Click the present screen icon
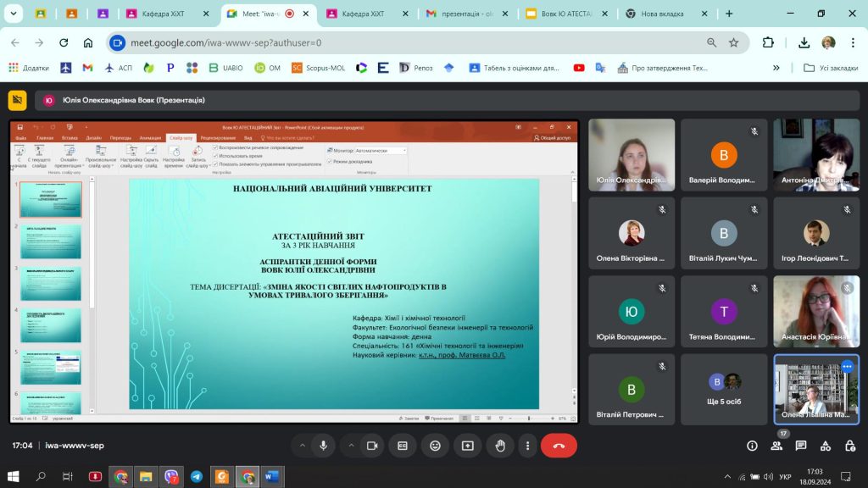The height and width of the screenshot is (488, 868). click(x=467, y=446)
